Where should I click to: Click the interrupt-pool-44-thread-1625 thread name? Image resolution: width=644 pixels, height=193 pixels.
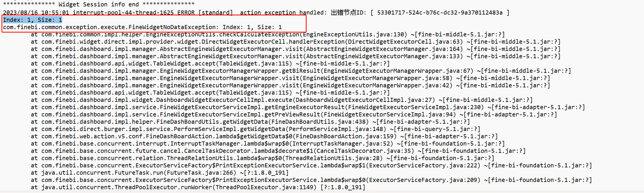click(123, 13)
